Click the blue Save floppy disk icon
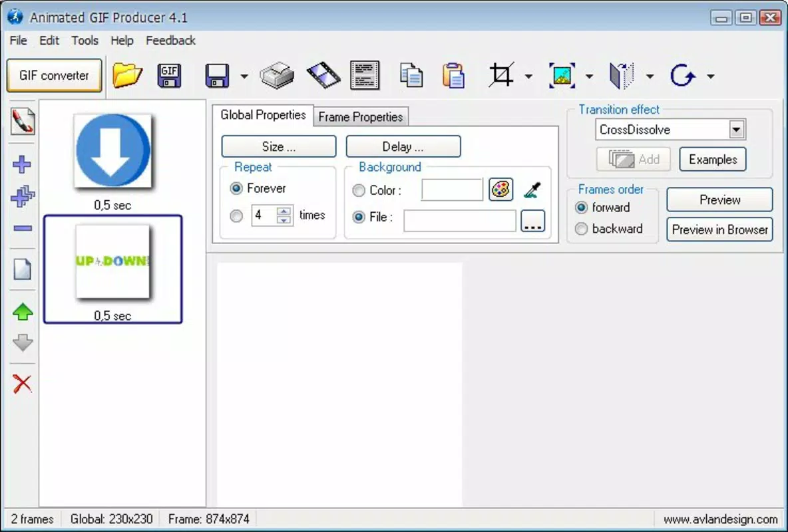Image resolution: width=788 pixels, height=532 pixels. click(x=217, y=76)
